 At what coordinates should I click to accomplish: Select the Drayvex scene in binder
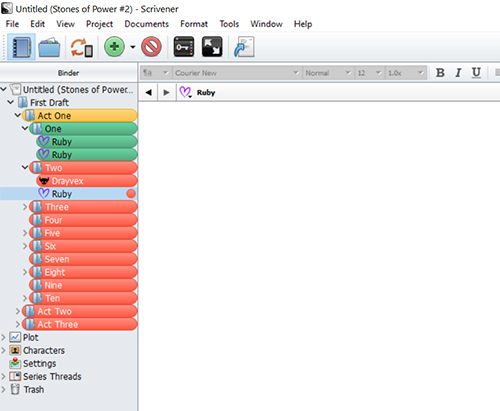click(87, 181)
